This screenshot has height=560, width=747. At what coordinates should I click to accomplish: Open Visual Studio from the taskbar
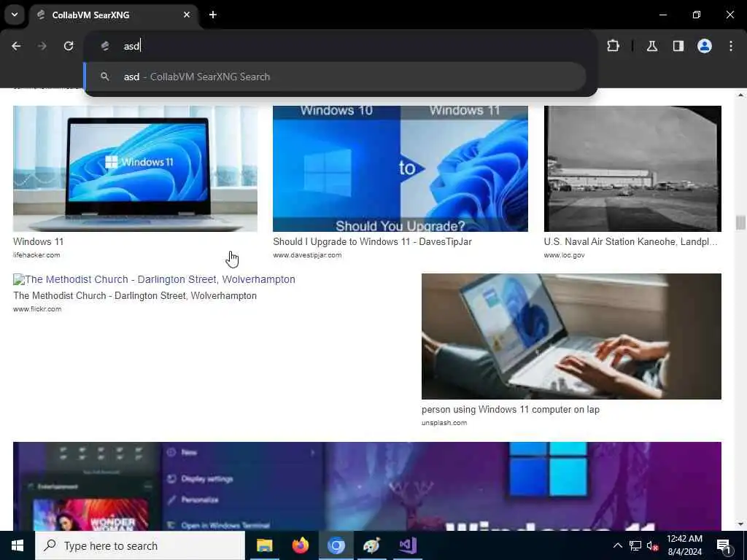pyautogui.click(x=408, y=545)
